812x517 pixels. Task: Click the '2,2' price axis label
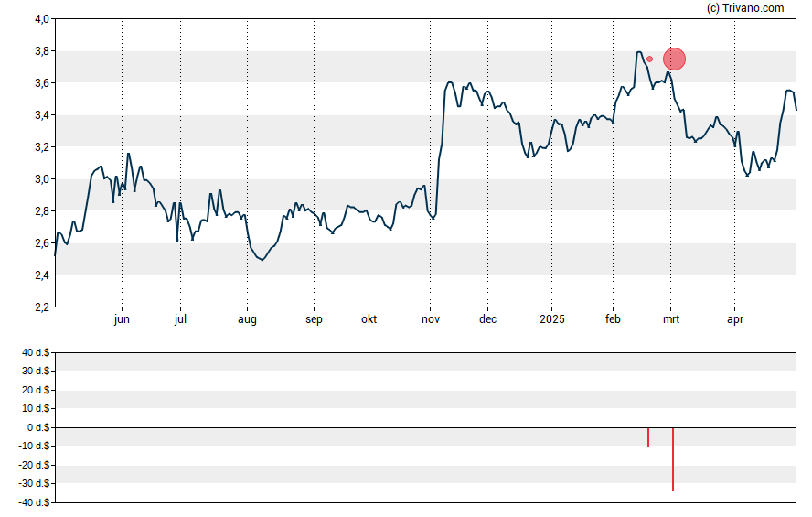pos(42,307)
